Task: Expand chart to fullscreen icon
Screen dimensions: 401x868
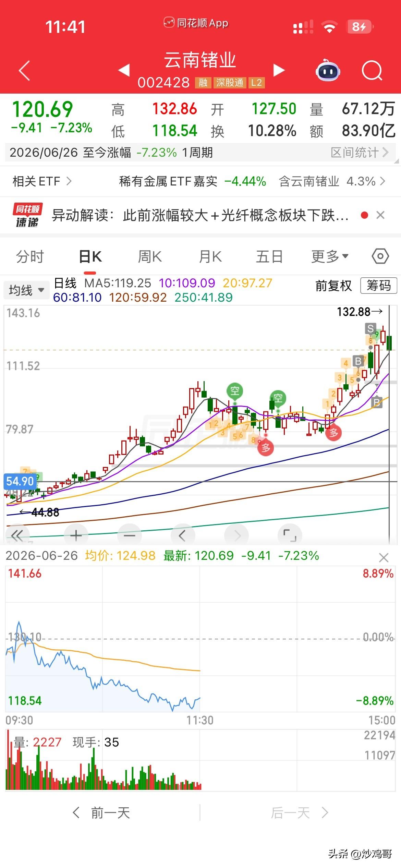Action: (290, 535)
